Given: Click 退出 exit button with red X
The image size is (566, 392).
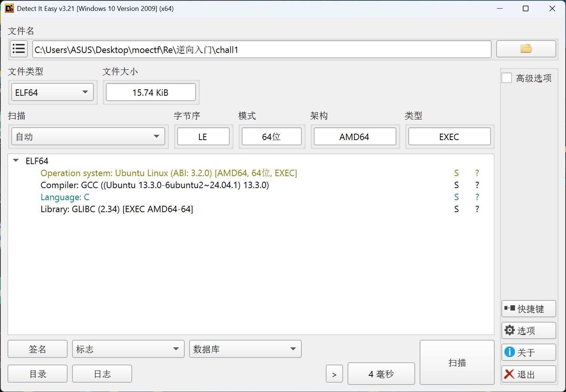Looking at the screenshot, I should 528,374.
